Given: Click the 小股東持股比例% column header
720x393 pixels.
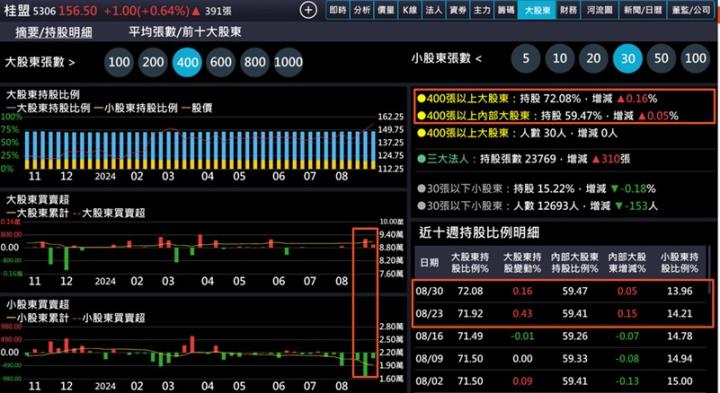Looking at the screenshot, I should 680,263.
